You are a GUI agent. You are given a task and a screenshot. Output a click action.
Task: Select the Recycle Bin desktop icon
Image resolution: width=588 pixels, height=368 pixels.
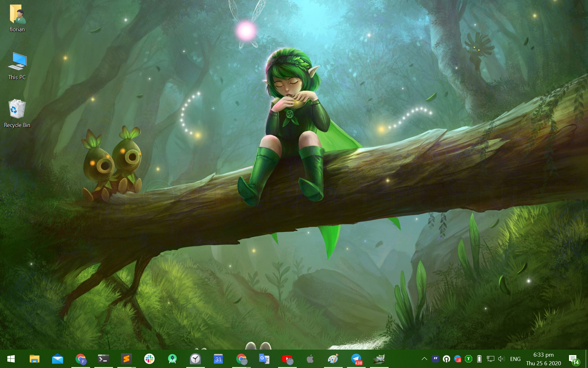[x=17, y=113]
